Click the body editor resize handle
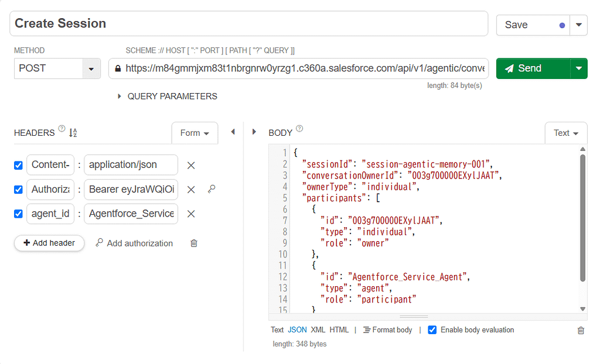The height and width of the screenshot is (364, 600). 414,317
